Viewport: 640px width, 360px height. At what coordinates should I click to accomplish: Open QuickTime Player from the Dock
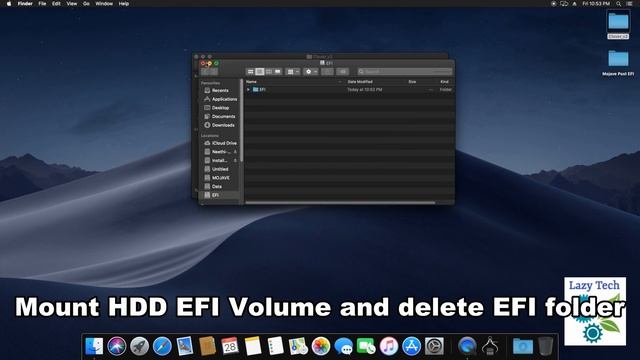point(467,346)
